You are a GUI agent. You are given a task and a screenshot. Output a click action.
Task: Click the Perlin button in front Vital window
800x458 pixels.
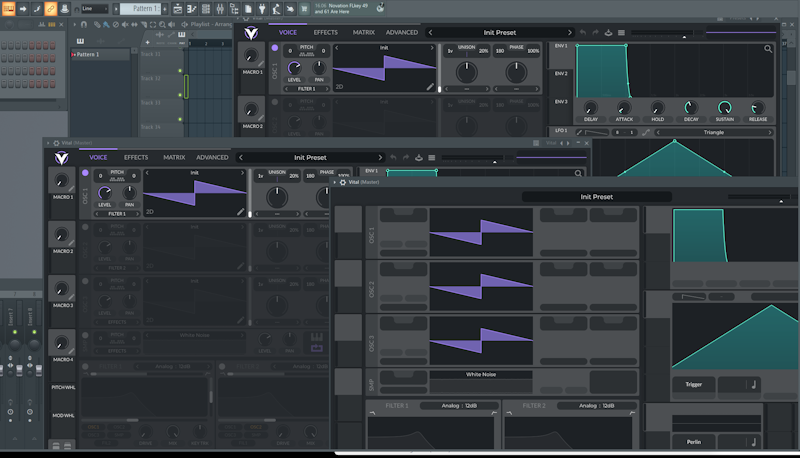pyautogui.click(x=693, y=442)
